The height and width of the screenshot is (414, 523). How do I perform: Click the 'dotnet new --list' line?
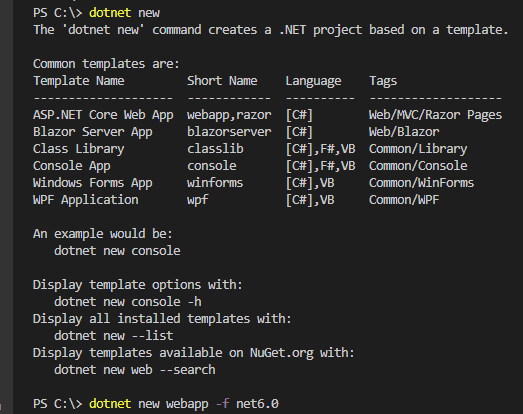114,336
